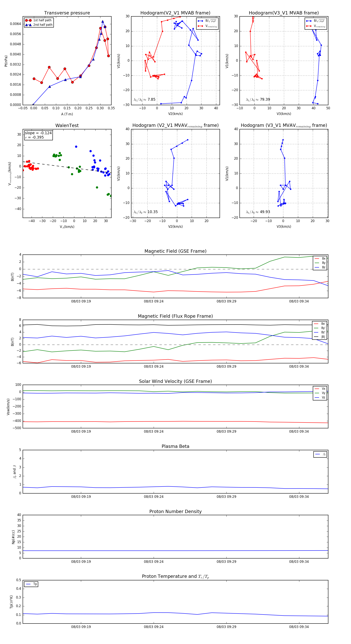
Task: Click "Hodogram (V3_V1 MVAVremaining frame)" title
Action: pos(284,125)
